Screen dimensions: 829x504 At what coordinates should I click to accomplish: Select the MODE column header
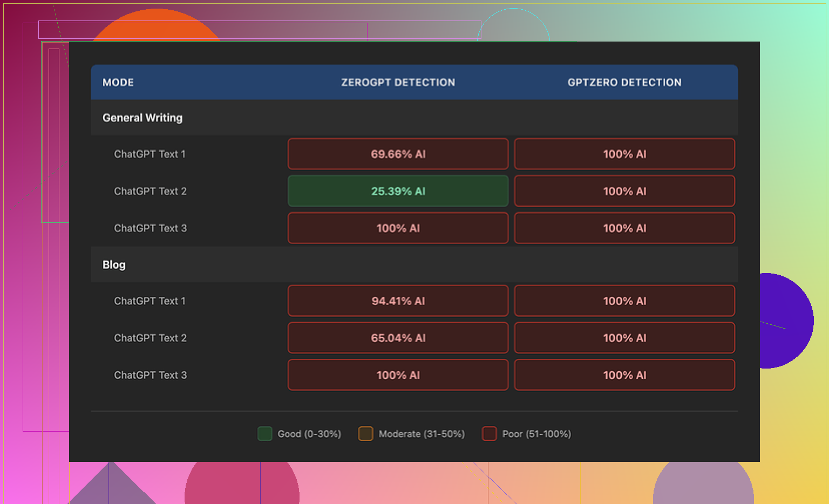[118, 83]
